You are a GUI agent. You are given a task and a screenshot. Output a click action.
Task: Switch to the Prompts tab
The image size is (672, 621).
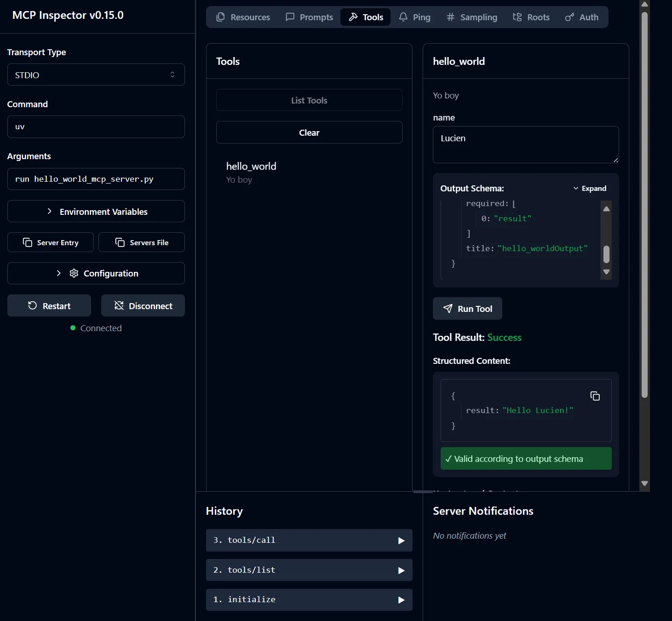point(309,17)
